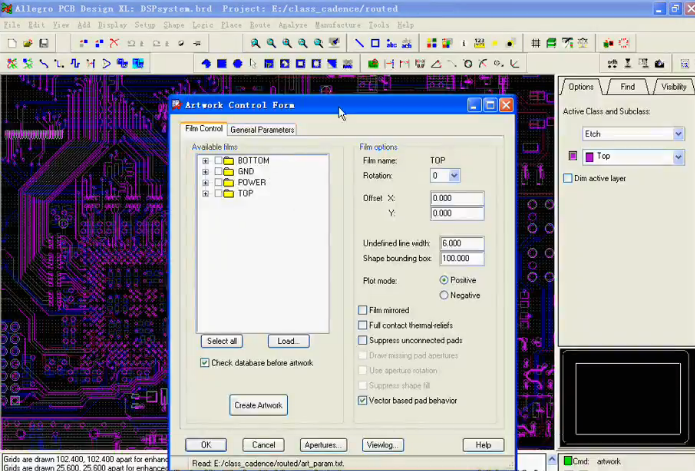Uncheck Check database before artwork
695x471 pixels.
tap(204, 363)
